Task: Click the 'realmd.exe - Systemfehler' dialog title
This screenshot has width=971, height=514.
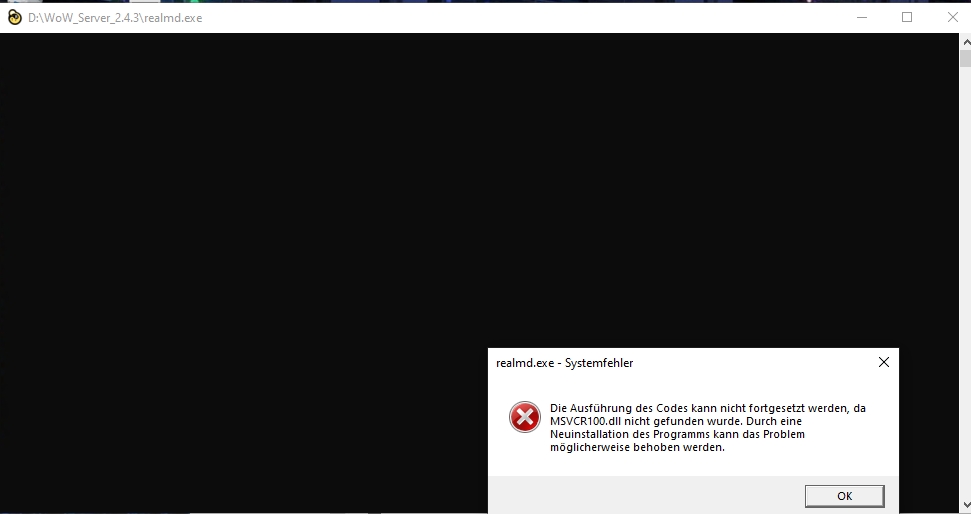Action: (564, 363)
